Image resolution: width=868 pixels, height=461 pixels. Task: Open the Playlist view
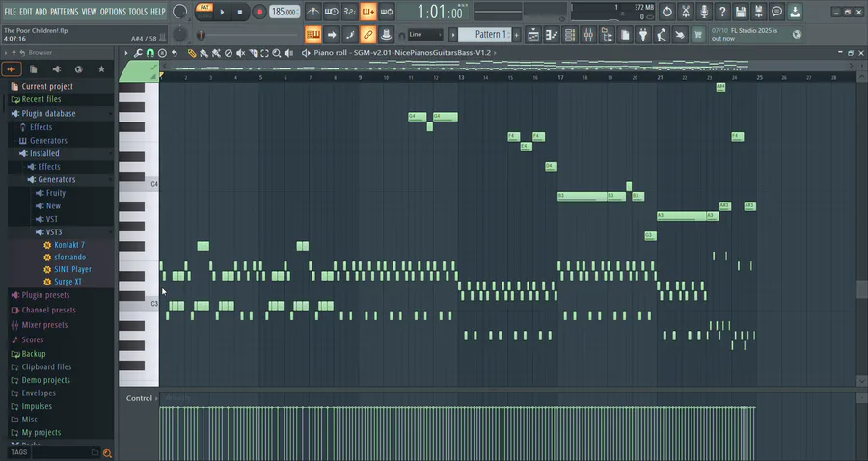[x=533, y=35]
